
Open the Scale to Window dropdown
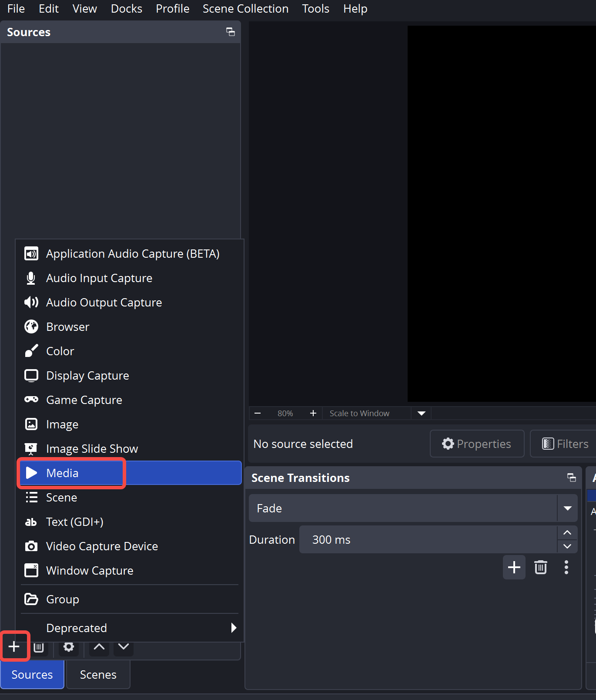(421, 413)
